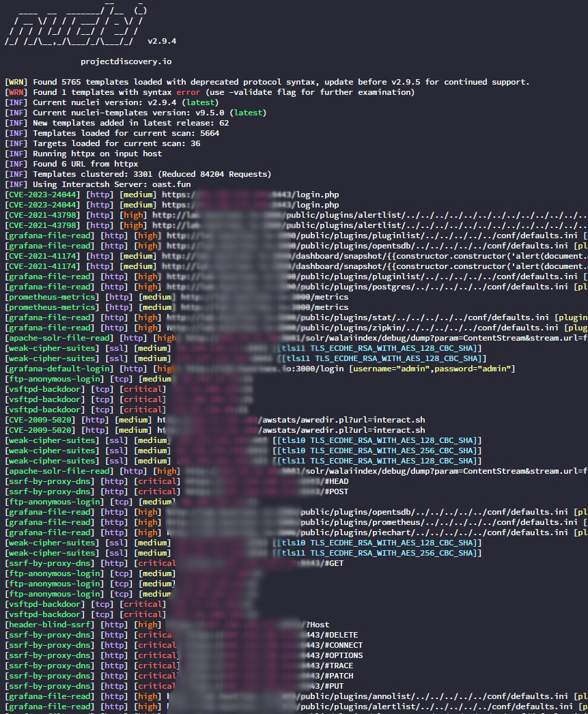Screen dimensions: 588x714
Task: Click the CVE-2009-5020 awstats finding
Action: click(x=38, y=420)
